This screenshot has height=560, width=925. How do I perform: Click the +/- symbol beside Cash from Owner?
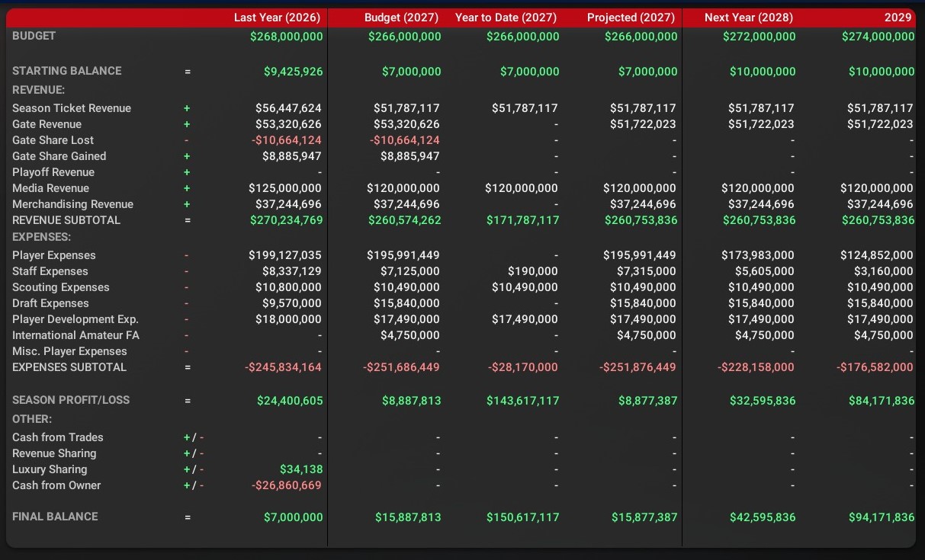click(x=193, y=485)
